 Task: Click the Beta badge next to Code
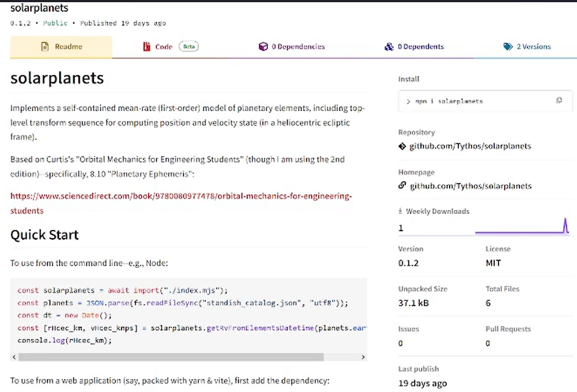189,47
